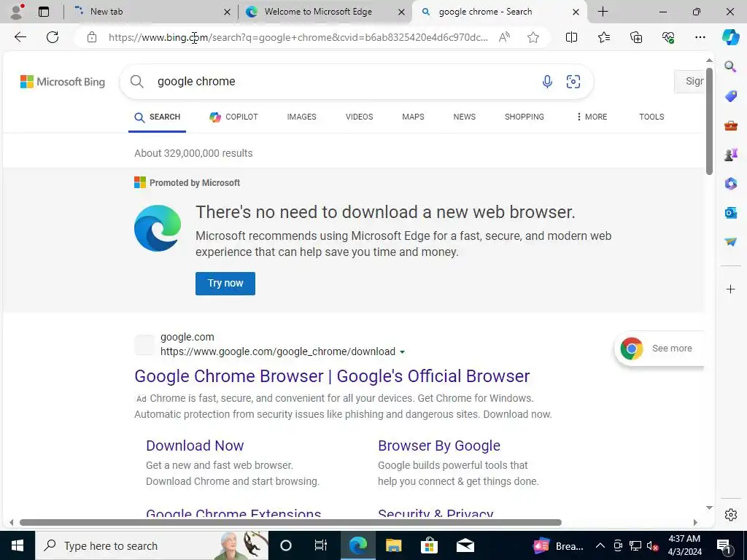Click the Bing search magnifier icon
This screenshot has height=560, width=747.
136,82
